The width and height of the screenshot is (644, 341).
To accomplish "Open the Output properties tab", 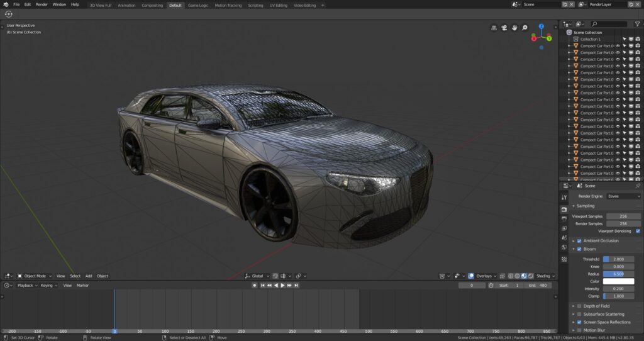I will point(564,218).
